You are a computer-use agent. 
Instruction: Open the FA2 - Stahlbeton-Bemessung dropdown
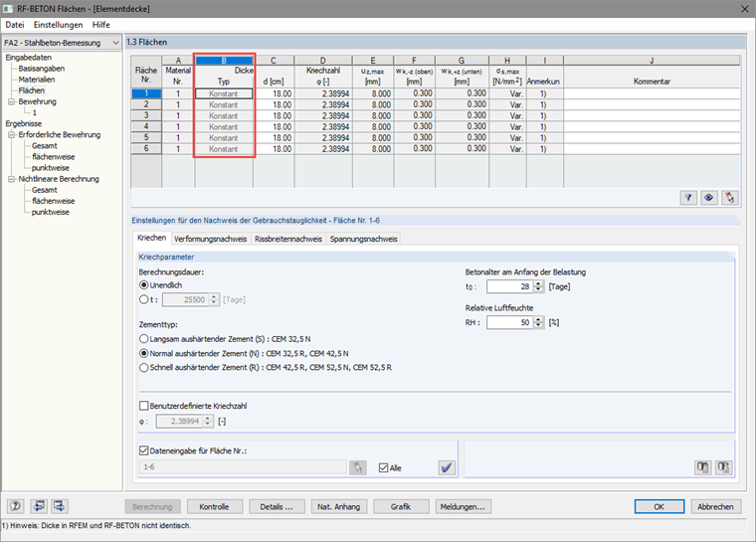[115, 43]
